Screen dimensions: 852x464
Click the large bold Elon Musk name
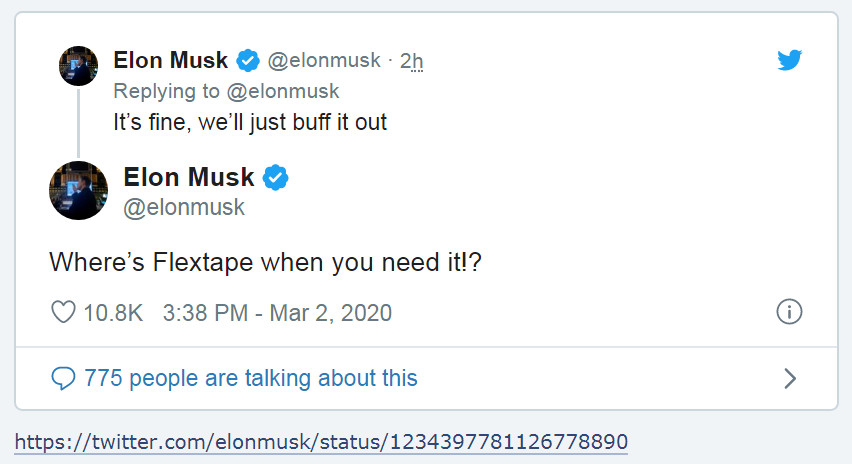click(x=188, y=178)
